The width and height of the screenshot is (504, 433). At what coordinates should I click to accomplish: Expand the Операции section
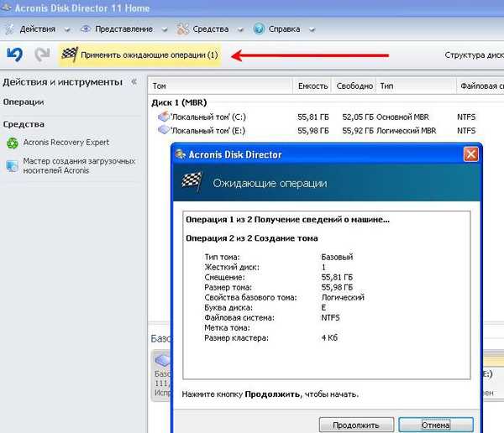pos(24,102)
